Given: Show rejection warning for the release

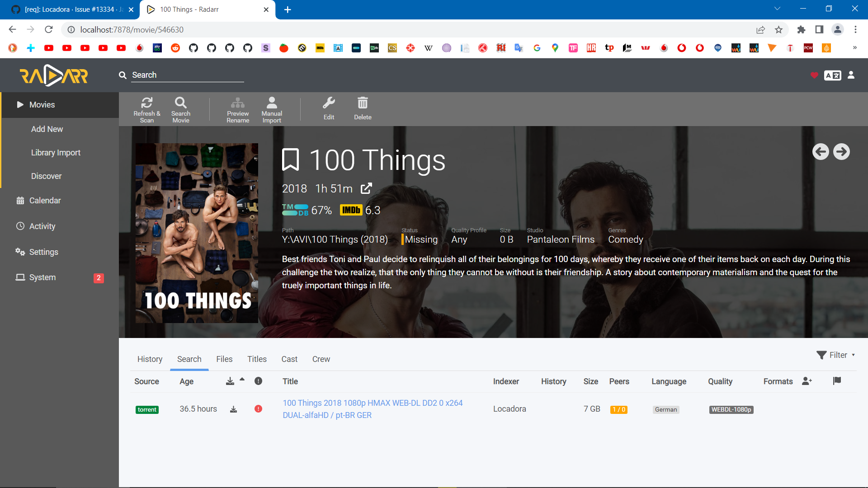Looking at the screenshot, I should [x=258, y=409].
